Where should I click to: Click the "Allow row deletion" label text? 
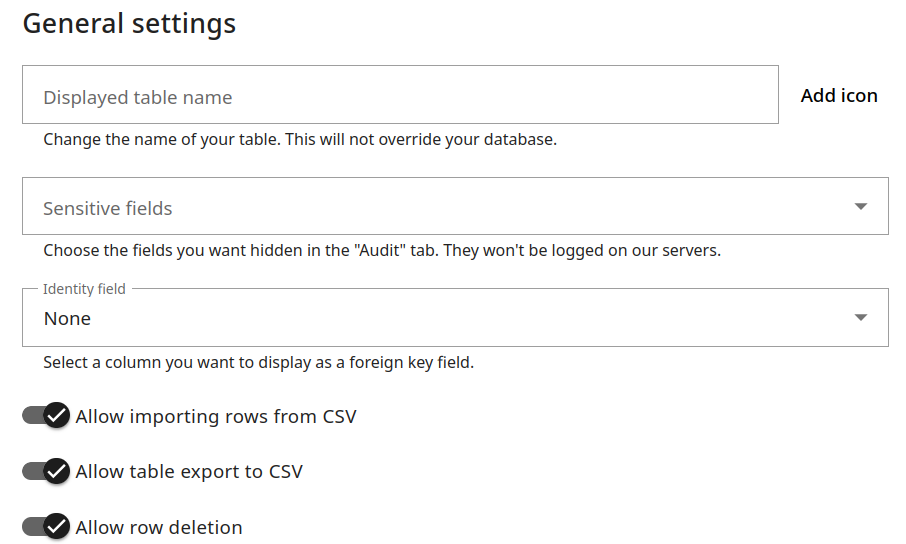click(159, 527)
